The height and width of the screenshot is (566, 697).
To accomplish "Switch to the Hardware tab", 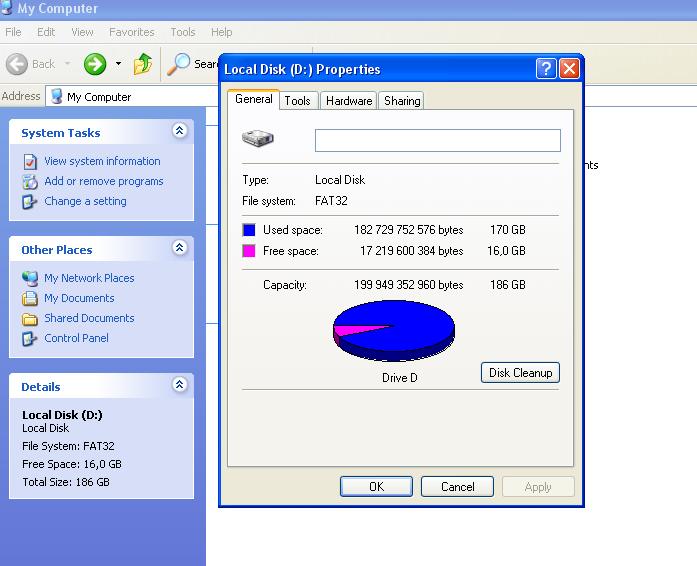I will tap(349, 101).
